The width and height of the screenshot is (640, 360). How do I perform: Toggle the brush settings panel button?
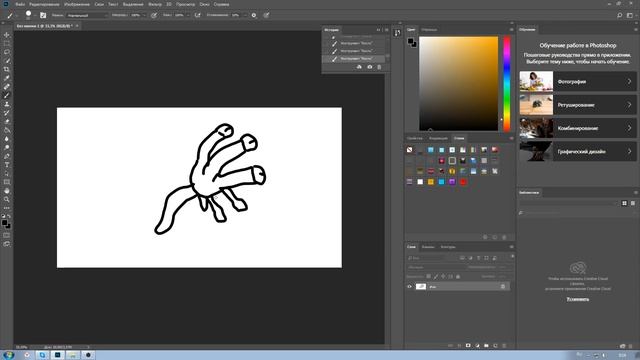coord(43,15)
